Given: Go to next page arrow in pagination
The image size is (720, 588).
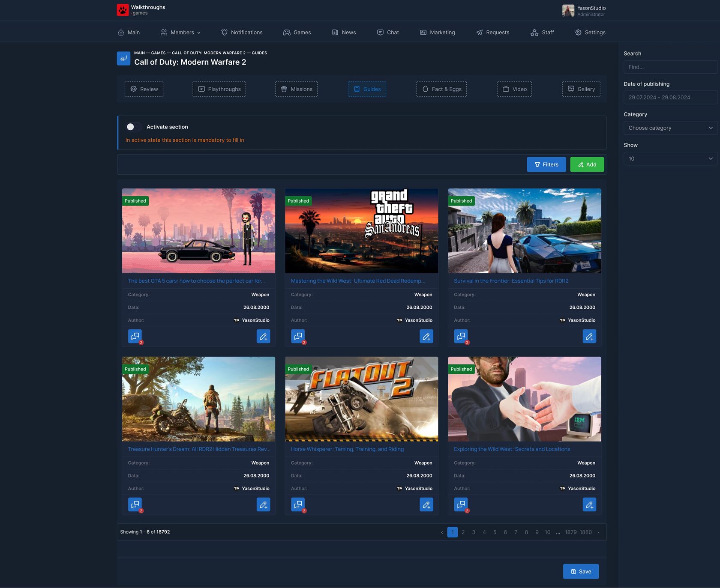Looking at the screenshot, I should [x=598, y=532].
